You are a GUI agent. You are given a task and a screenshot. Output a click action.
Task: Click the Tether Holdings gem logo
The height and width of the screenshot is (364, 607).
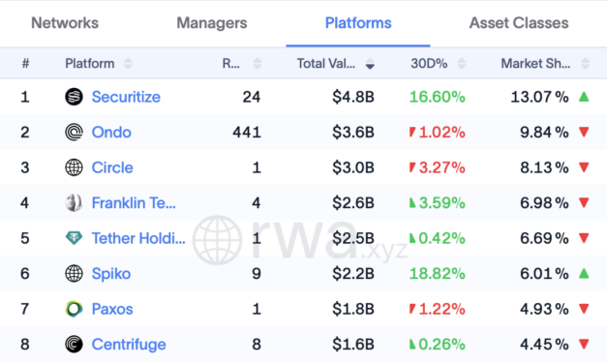coord(74,238)
